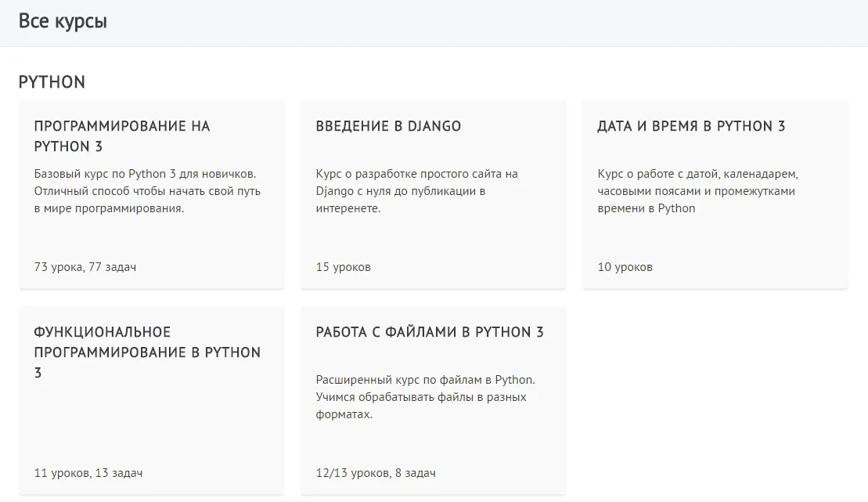Open the 'Программирование на Python 3' course title
This screenshot has height=502, width=868.
(122, 136)
